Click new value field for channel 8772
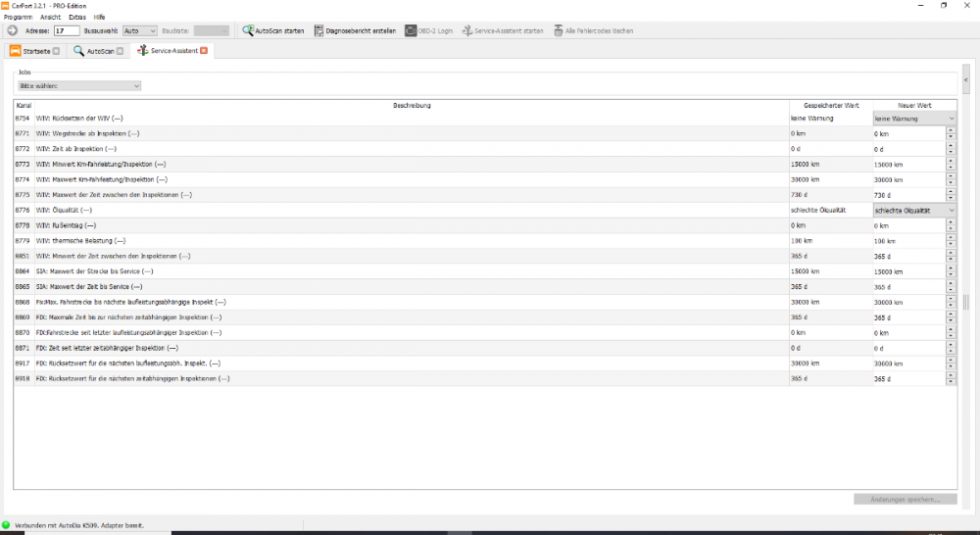The height and width of the screenshot is (535, 980). [908, 149]
